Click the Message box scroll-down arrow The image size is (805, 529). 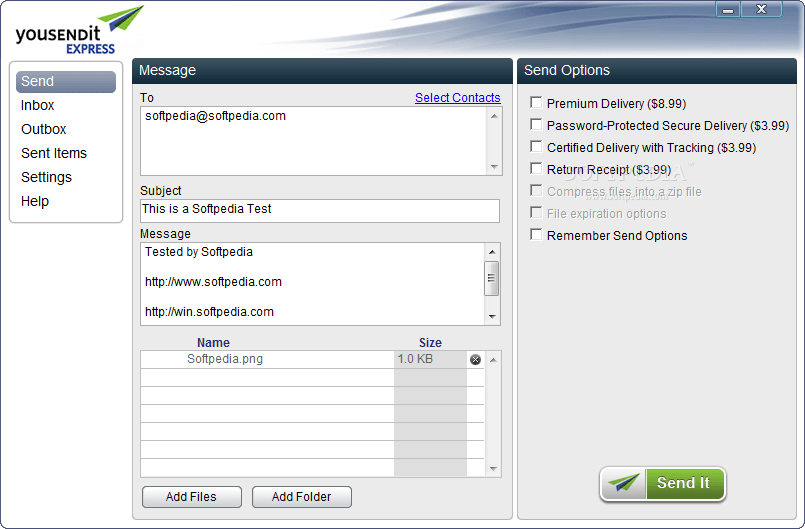pyautogui.click(x=492, y=316)
